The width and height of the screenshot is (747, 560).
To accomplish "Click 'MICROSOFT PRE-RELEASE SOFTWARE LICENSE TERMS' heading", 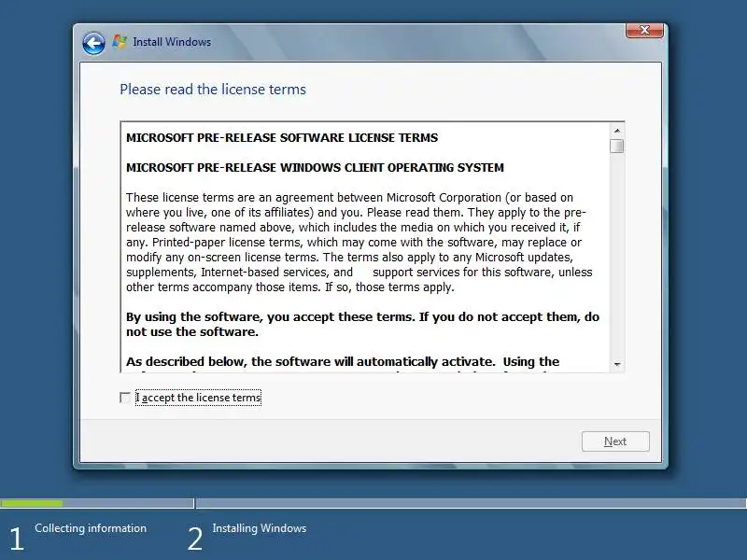I will (282, 137).
